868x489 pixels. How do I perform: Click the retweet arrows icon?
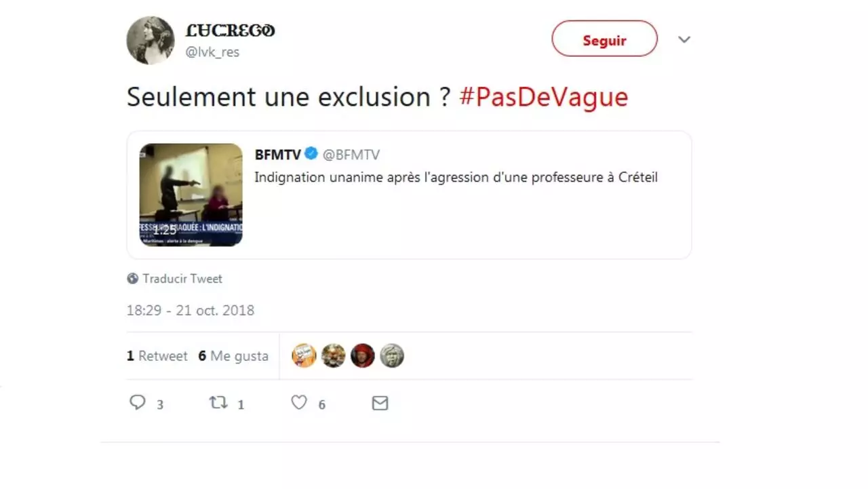(x=218, y=403)
